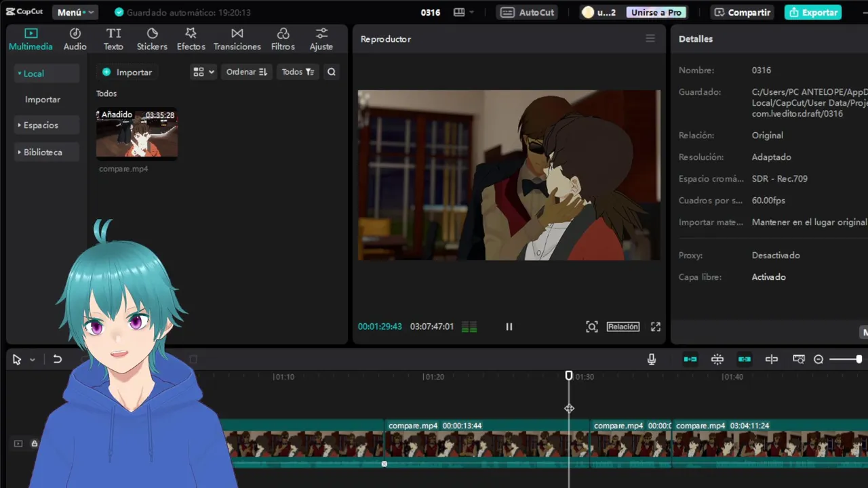Click the CapCut logo
The width and height of the screenshot is (868, 488).
coord(25,12)
